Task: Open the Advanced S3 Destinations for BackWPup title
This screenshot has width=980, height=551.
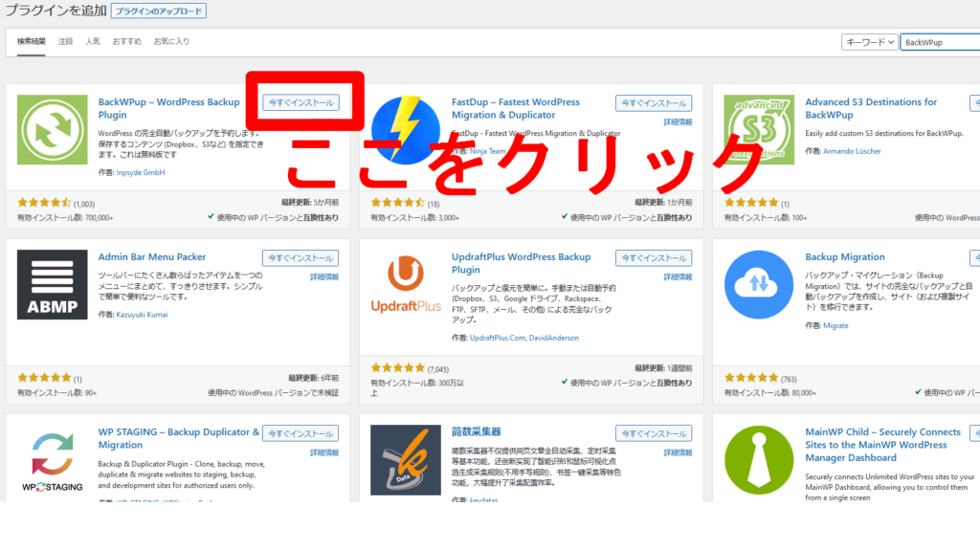Action: [871, 108]
